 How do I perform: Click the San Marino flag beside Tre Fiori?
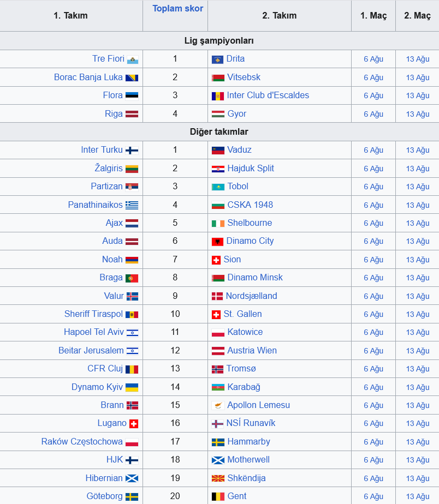pos(133,60)
